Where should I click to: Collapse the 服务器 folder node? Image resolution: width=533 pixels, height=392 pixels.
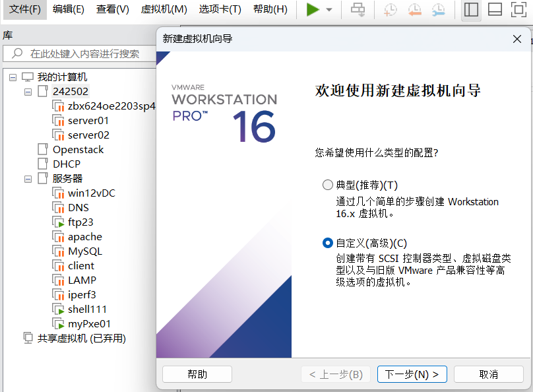(28, 179)
